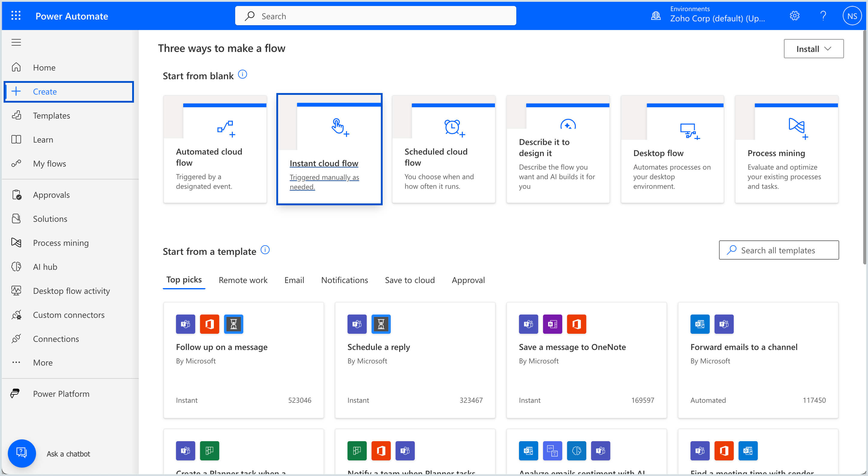The width and height of the screenshot is (868, 476).
Task: Collapse the left navigation hamburger menu
Action: tap(16, 42)
